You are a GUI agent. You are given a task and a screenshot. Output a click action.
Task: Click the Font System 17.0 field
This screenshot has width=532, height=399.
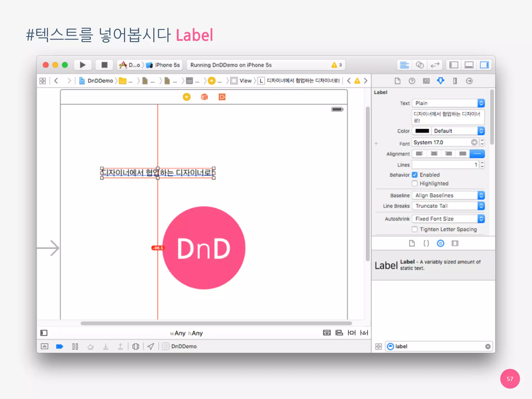[x=445, y=142]
